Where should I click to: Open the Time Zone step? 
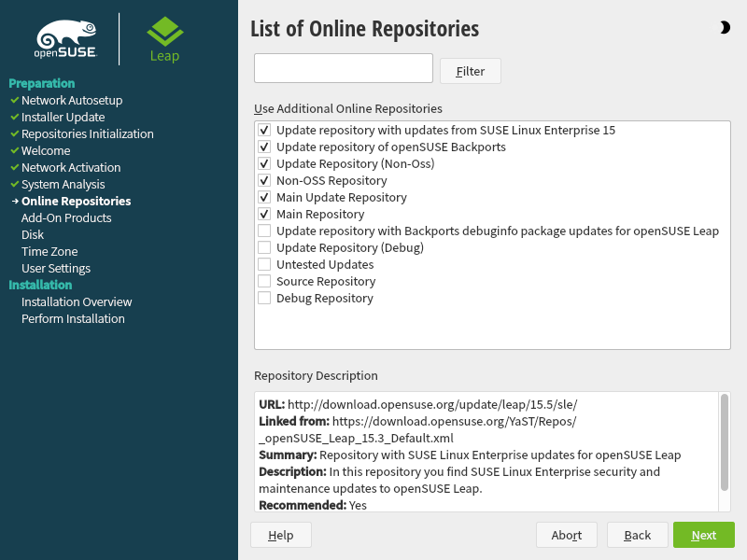click(x=49, y=251)
